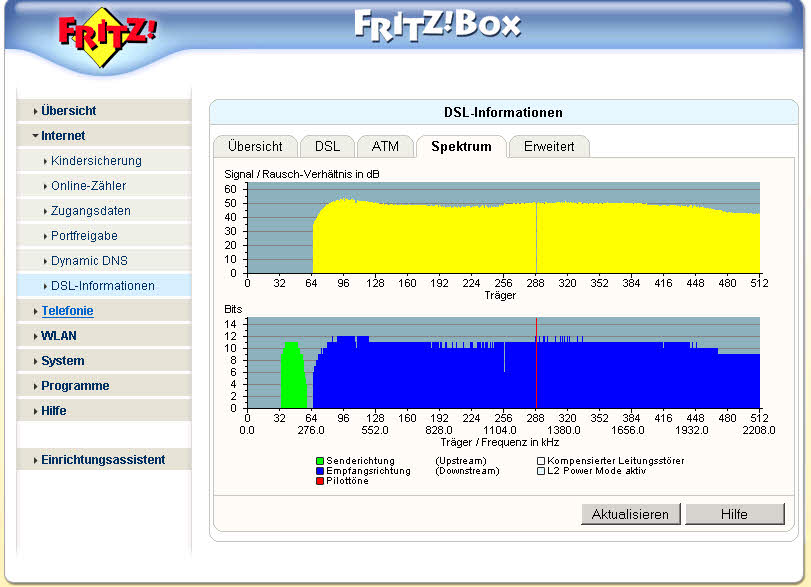Click the '(Upstream)' legend text

pos(461,461)
